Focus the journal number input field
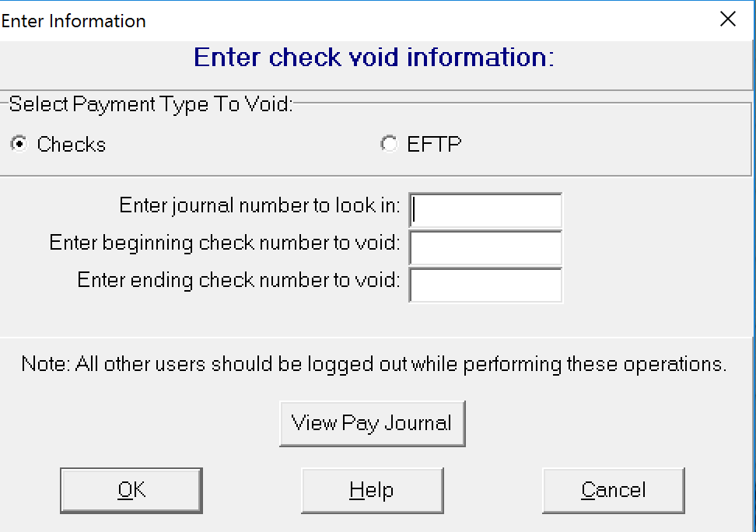 (x=485, y=210)
